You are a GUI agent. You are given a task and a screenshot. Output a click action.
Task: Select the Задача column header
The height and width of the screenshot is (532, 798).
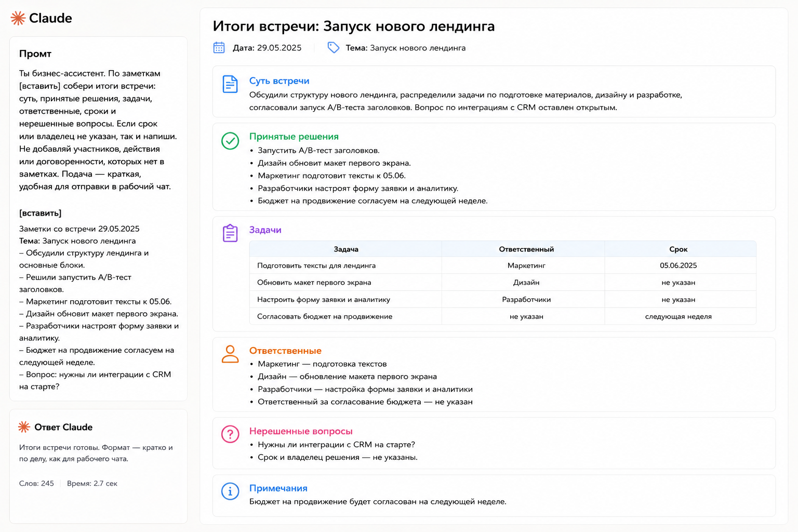click(346, 249)
